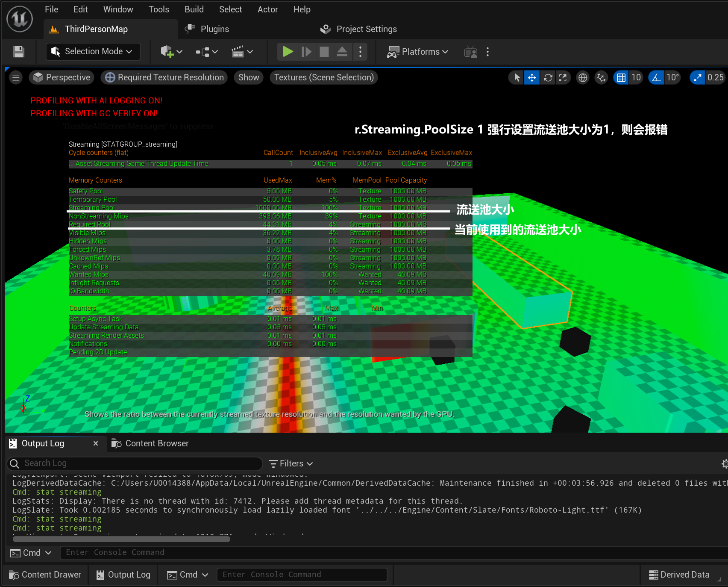Select the translate (move) gizmo tool

(532, 77)
